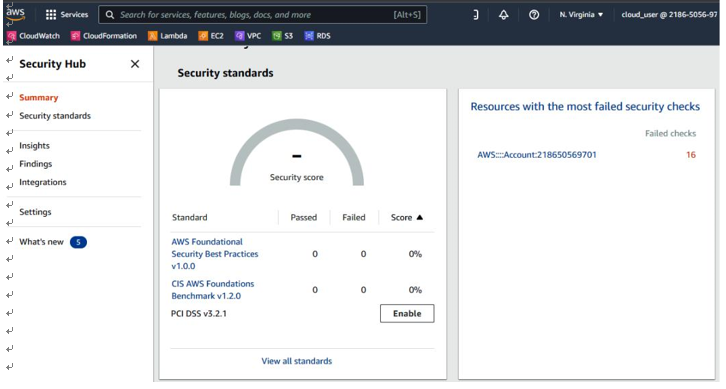Focus the services search field
The width and height of the screenshot is (726, 389).
pyautogui.click(x=263, y=15)
